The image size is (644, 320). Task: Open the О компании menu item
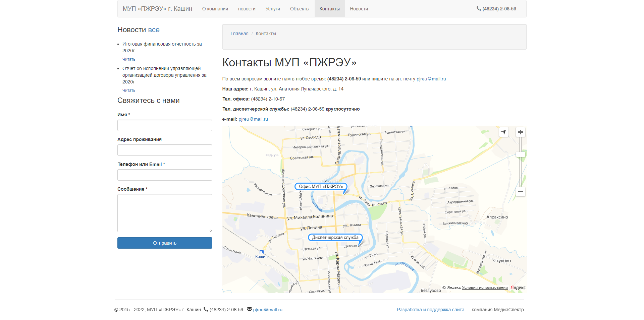coord(215,9)
